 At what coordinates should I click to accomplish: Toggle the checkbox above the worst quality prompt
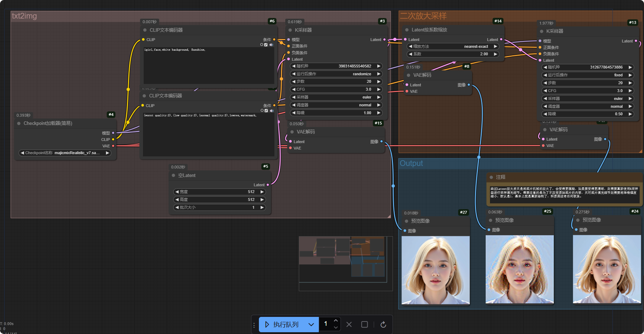266,111
